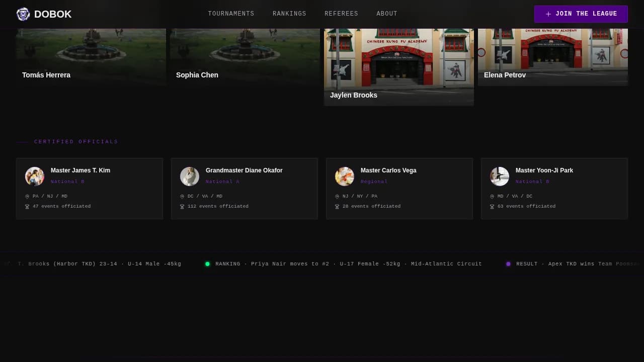Select the name Master Yoon-Ji Park
The image size is (644, 362).
[x=544, y=170]
